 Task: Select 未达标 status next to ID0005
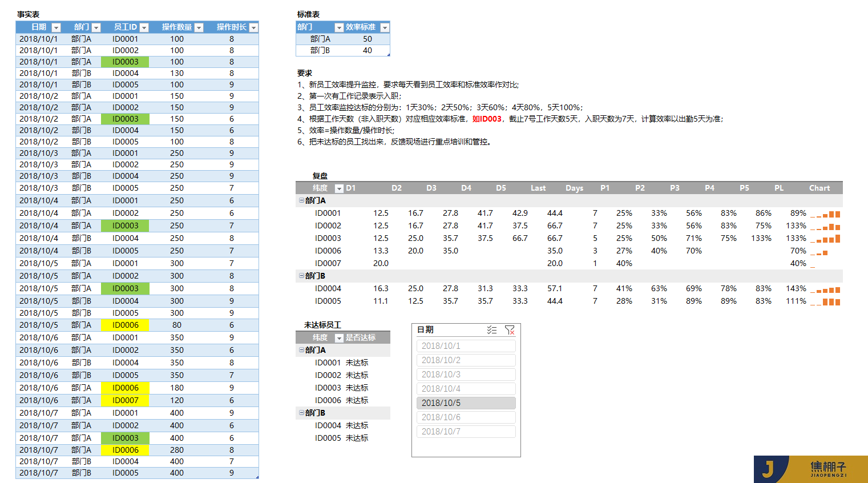(x=357, y=438)
